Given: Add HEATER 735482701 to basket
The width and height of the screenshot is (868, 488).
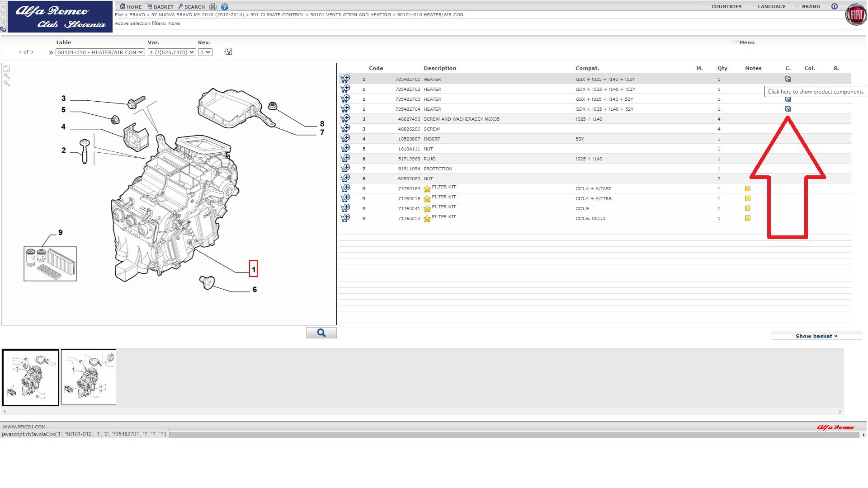Looking at the screenshot, I should coord(345,79).
